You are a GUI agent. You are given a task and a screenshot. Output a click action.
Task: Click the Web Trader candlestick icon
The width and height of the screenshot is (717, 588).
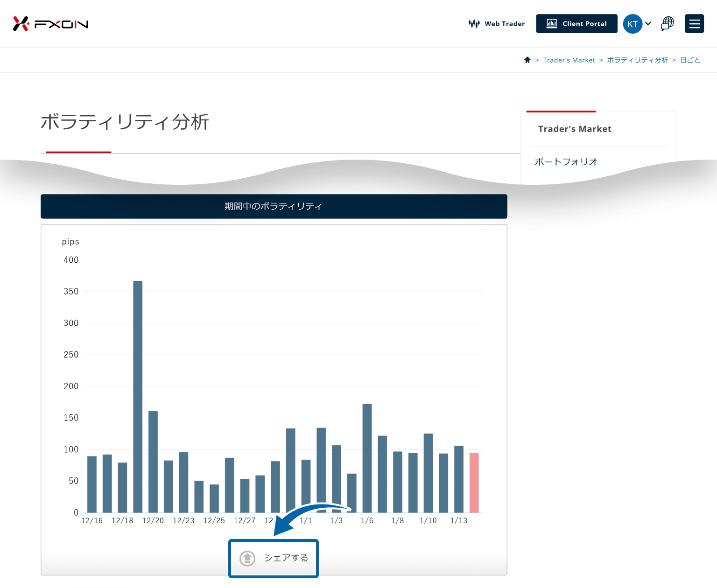tap(474, 24)
